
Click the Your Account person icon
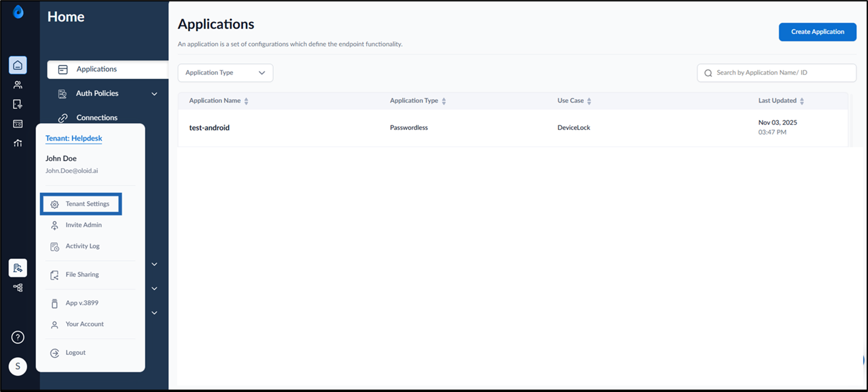pyautogui.click(x=55, y=325)
